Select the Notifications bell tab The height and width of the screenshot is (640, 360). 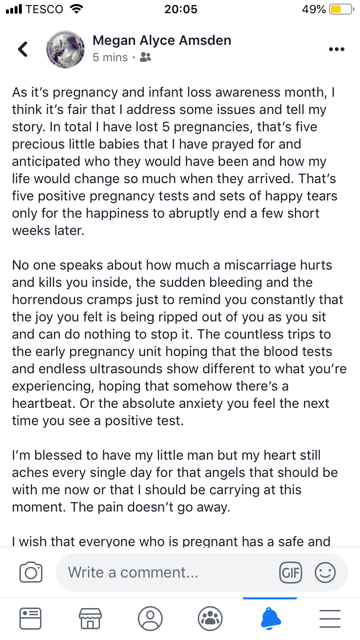[x=270, y=618]
